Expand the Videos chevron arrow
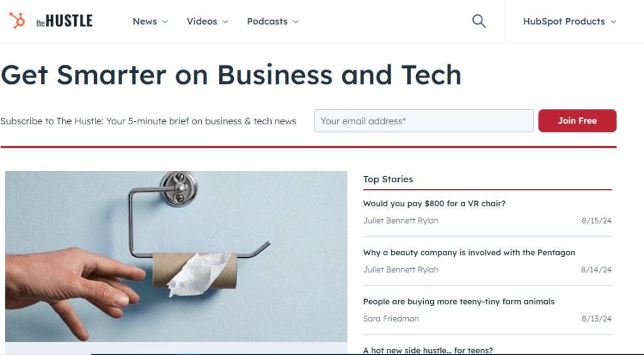The image size is (644, 355). [226, 22]
